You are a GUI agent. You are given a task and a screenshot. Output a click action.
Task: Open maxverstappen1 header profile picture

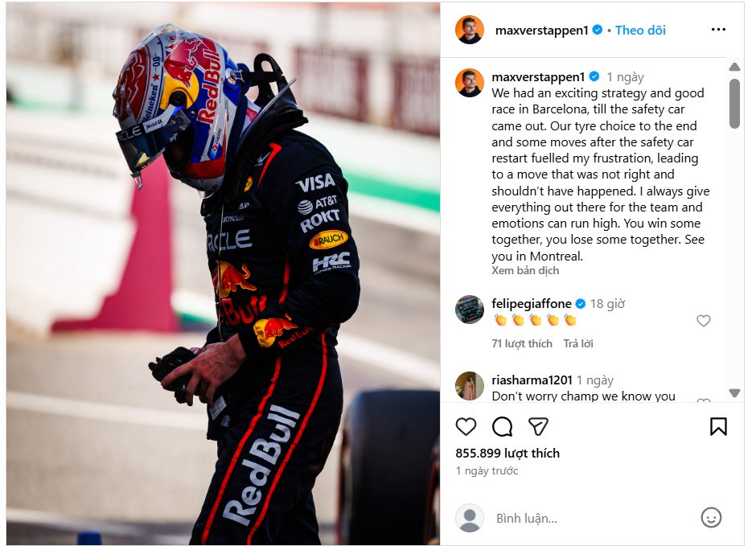[469, 30]
